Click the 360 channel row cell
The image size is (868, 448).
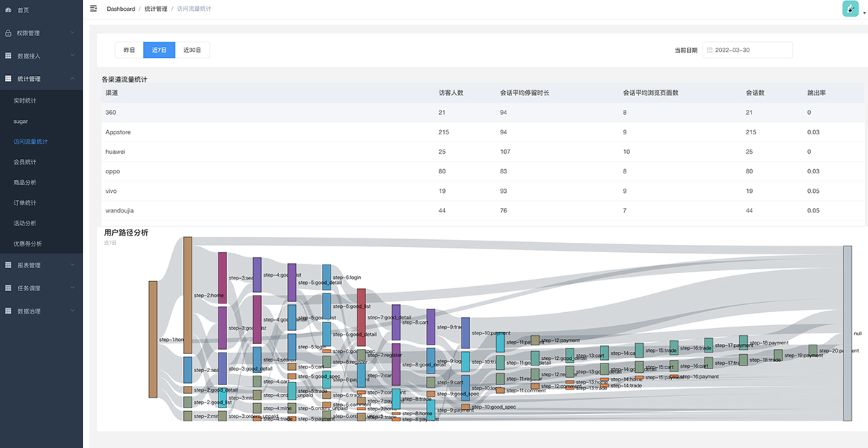tap(111, 113)
